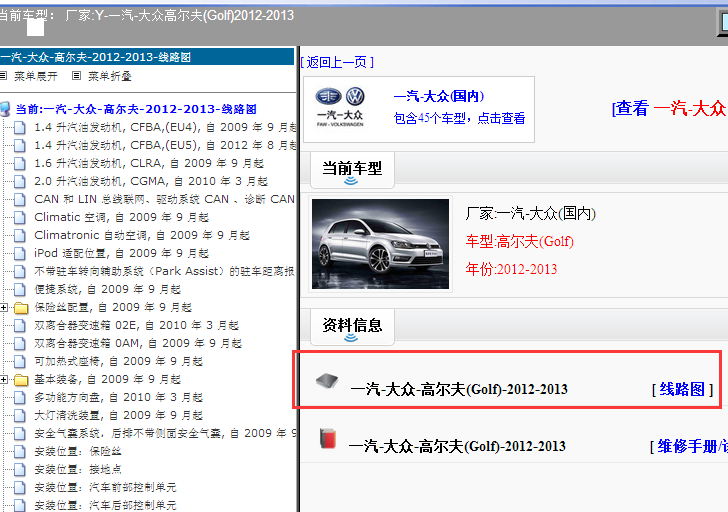Image resolution: width=728 pixels, height=512 pixels.
Task: Open 1.4 升汽油发动机 CFBA,(EU4) diagram
Action: (165, 127)
